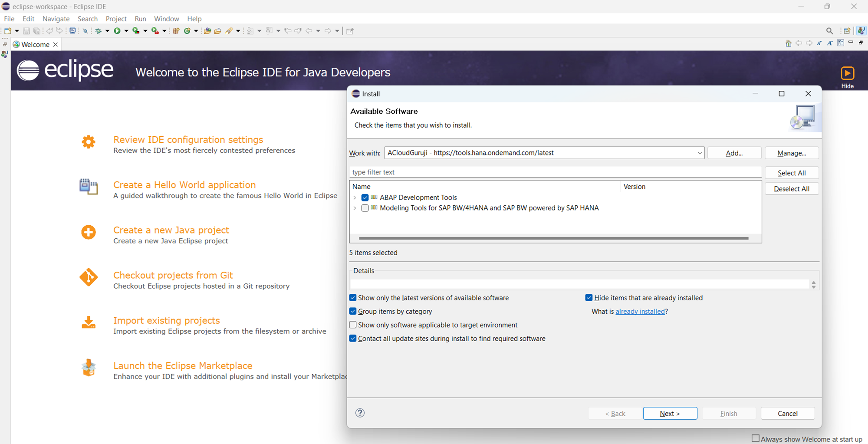The height and width of the screenshot is (444, 868).
Task: Click the green Run button in toolbar
Action: [117, 31]
